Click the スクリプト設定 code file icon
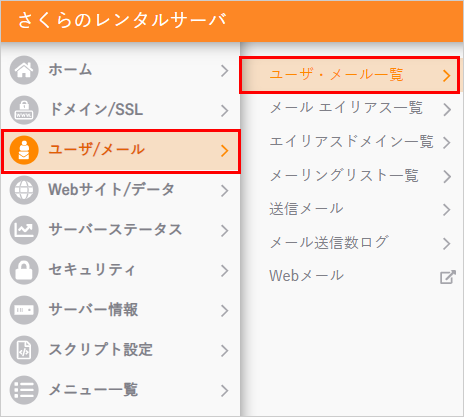Viewport: 464px width, 417px height. click(x=24, y=350)
